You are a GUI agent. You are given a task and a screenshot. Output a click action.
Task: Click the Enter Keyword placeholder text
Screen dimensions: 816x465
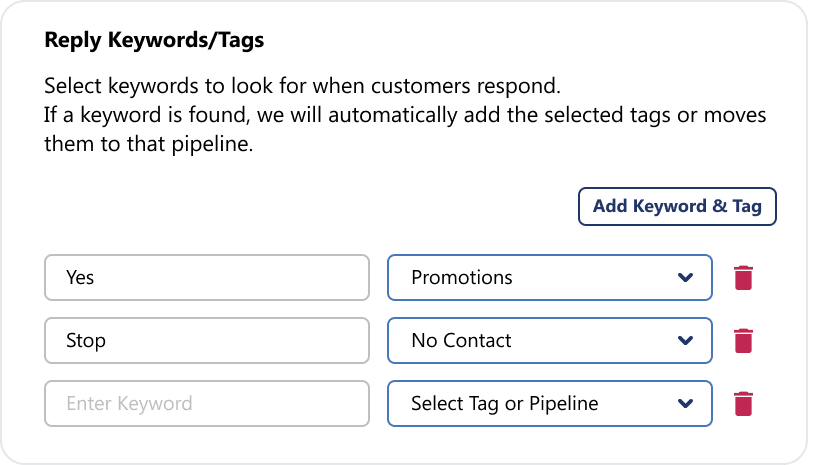click(129, 404)
